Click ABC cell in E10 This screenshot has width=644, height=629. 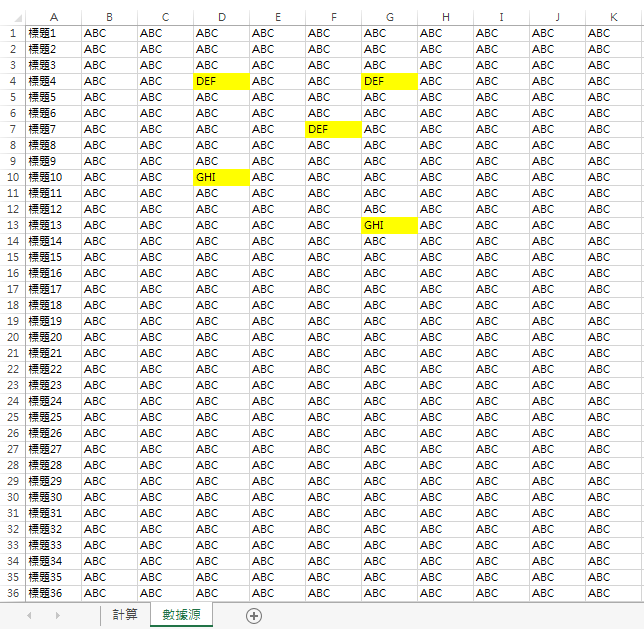277,177
